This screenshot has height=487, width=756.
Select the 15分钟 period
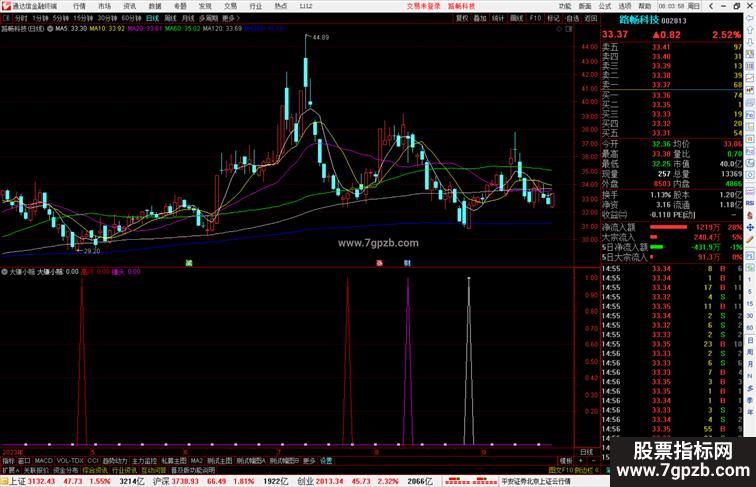(83, 18)
